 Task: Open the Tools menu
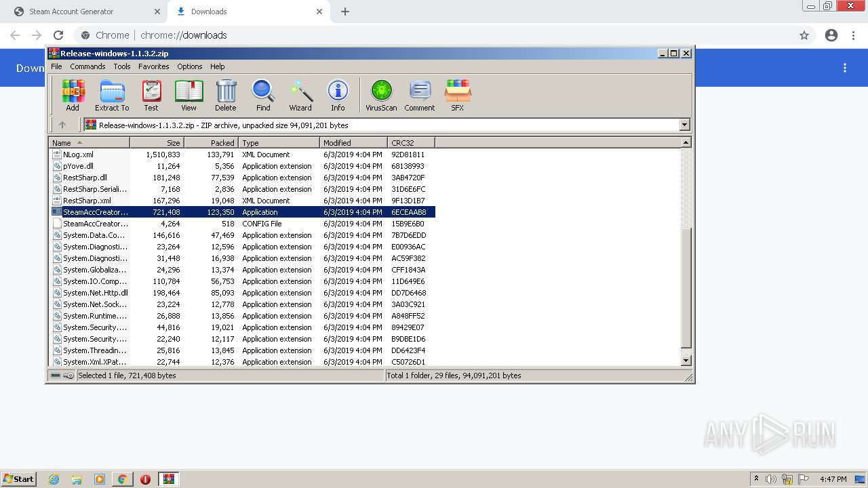click(122, 66)
